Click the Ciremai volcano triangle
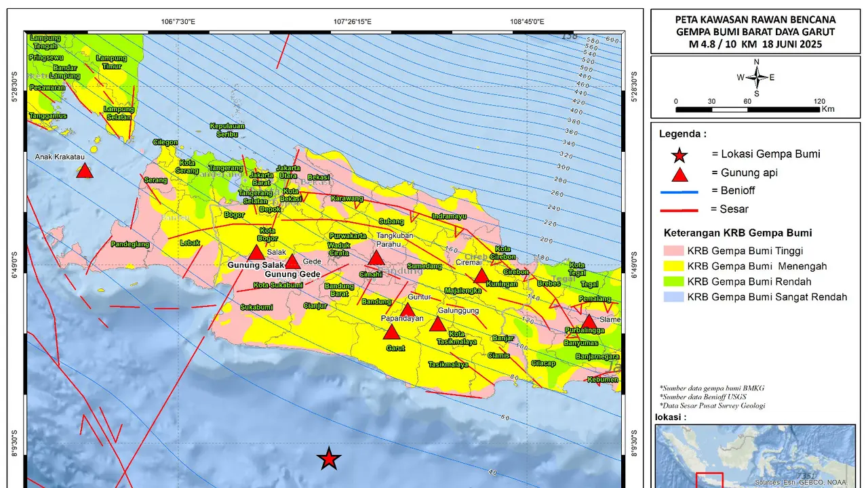The height and width of the screenshot is (488, 868). coord(481,275)
